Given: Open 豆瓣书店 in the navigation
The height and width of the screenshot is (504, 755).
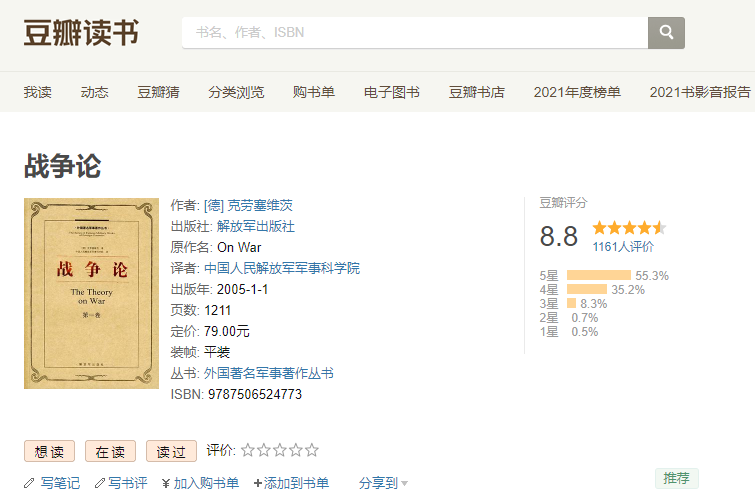Looking at the screenshot, I should (x=477, y=92).
